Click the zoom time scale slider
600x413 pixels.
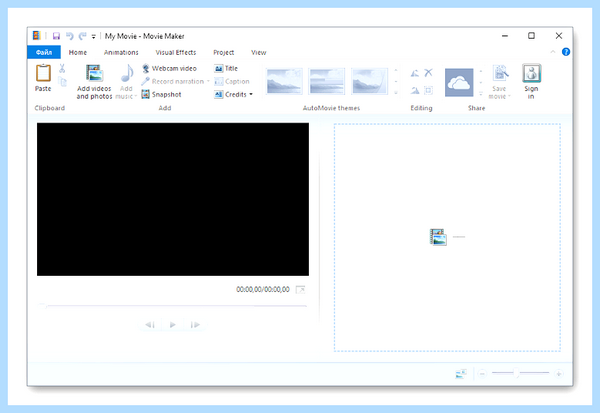point(520,373)
